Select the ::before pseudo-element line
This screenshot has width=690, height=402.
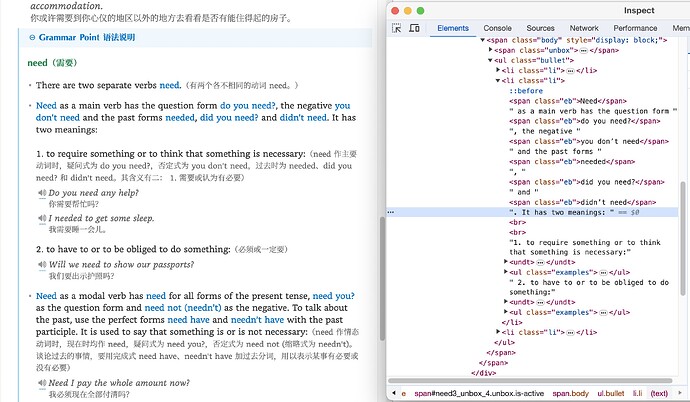coord(526,91)
